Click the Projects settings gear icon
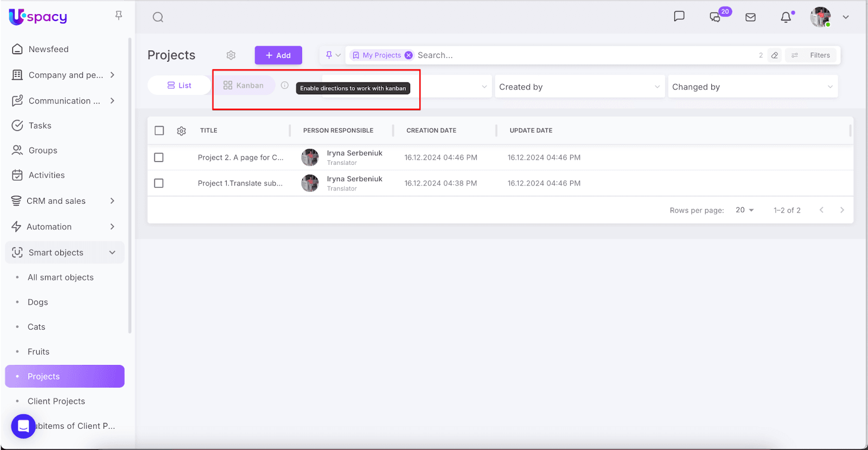The width and height of the screenshot is (868, 450). click(231, 55)
